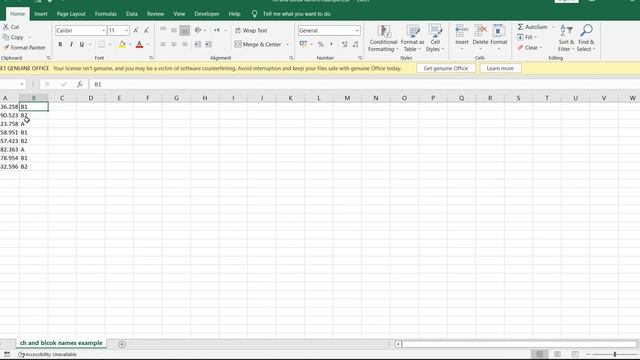Select the sheet tab 'ch and blcok names example'
Viewport: 640px width, 360px height.
[61, 343]
